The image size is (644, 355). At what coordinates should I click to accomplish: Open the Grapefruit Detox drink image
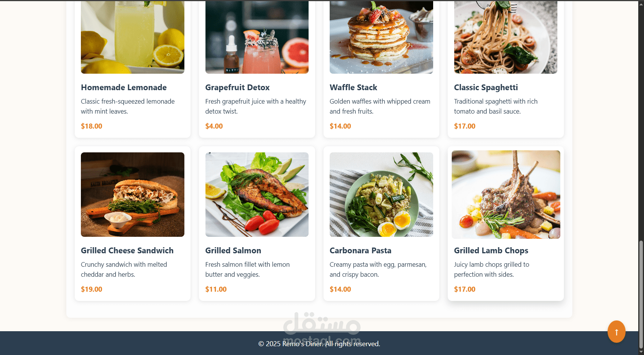pos(257,37)
